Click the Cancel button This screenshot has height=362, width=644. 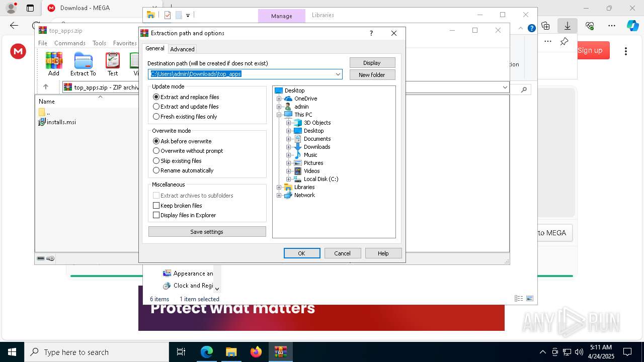point(343,253)
